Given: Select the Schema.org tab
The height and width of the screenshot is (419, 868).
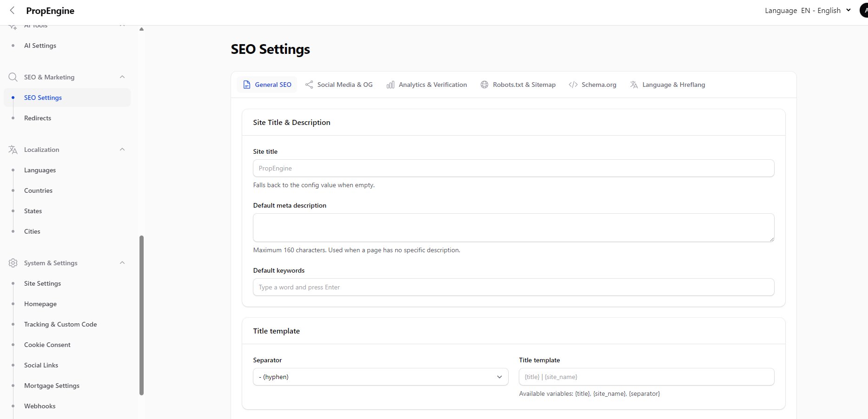Looking at the screenshot, I should [593, 85].
